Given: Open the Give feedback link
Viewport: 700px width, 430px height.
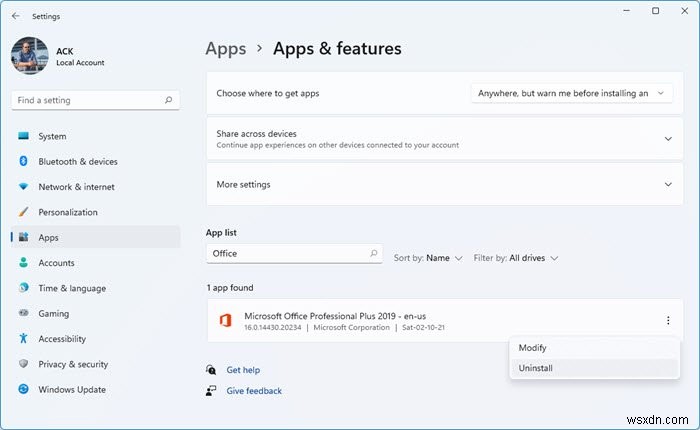Looking at the screenshot, I should pos(254,391).
